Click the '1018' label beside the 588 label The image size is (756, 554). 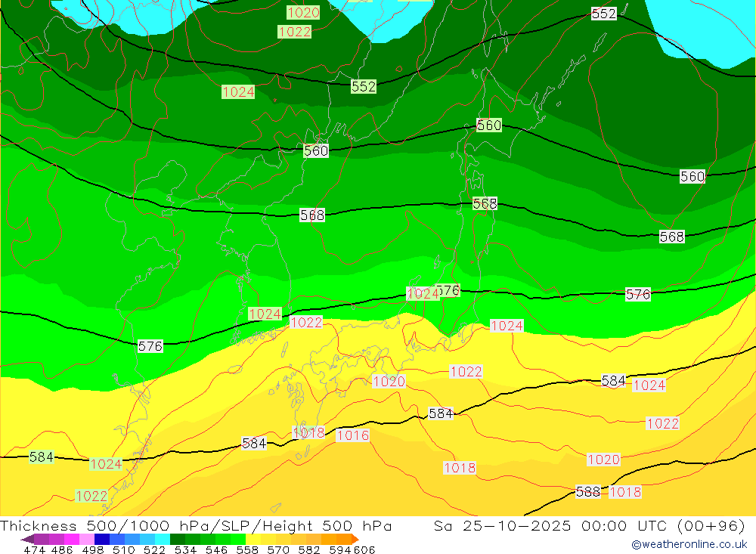click(625, 492)
